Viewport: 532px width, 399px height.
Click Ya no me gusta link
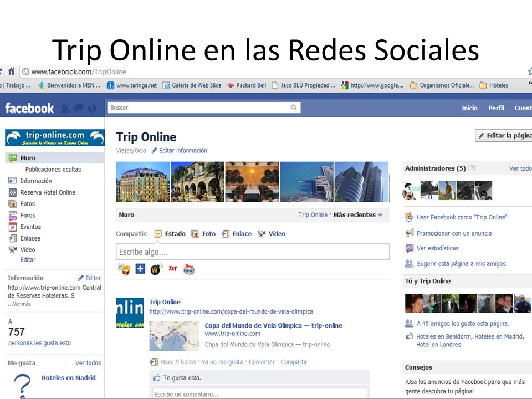[222, 362]
